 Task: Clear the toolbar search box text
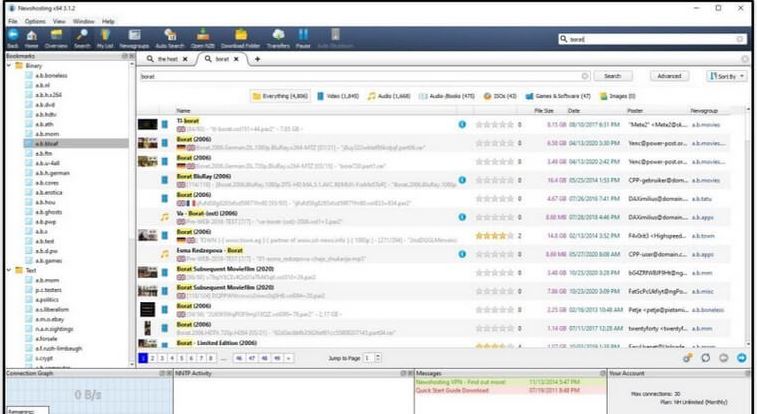point(740,39)
